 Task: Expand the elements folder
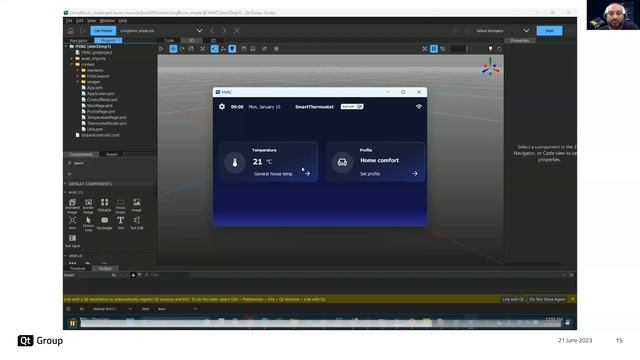tap(78, 70)
